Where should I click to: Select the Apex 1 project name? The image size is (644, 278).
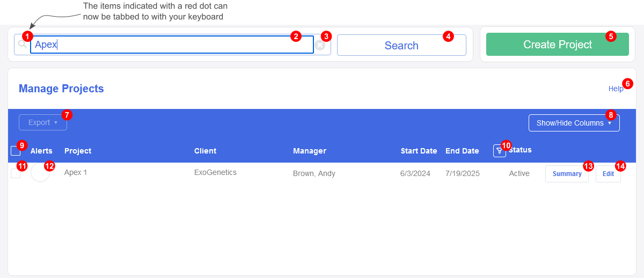click(x=76, y=172)
